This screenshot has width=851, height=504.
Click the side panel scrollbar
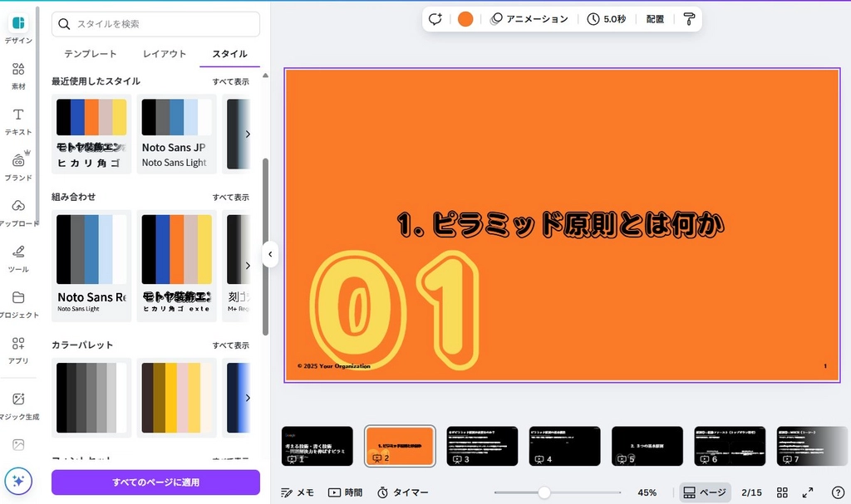click(265, 247)
